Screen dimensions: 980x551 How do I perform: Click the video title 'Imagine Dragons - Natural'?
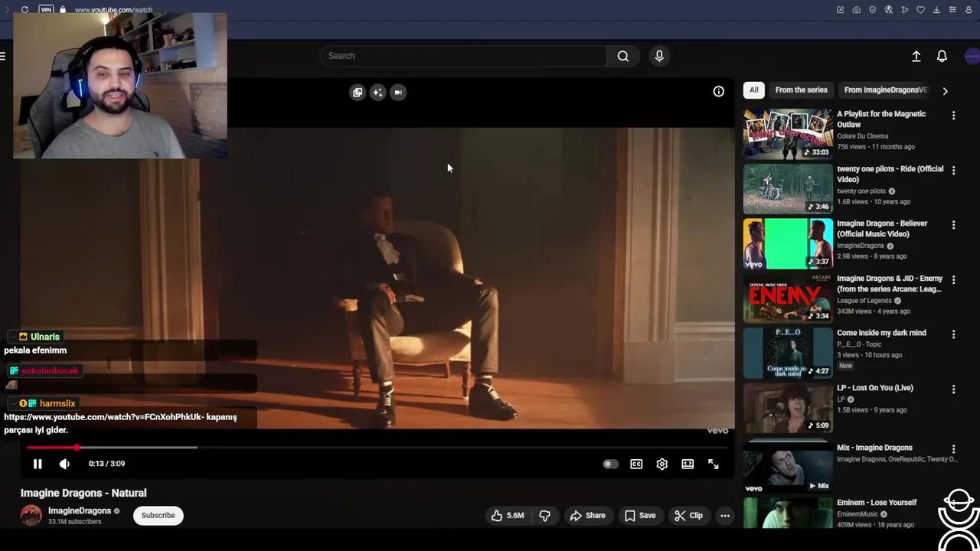(x=83, y=494)
